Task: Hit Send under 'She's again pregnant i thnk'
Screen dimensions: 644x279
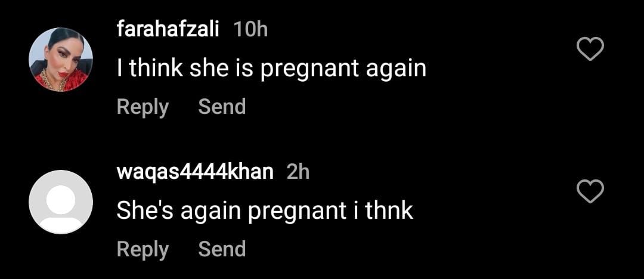Action: point(222,249)
